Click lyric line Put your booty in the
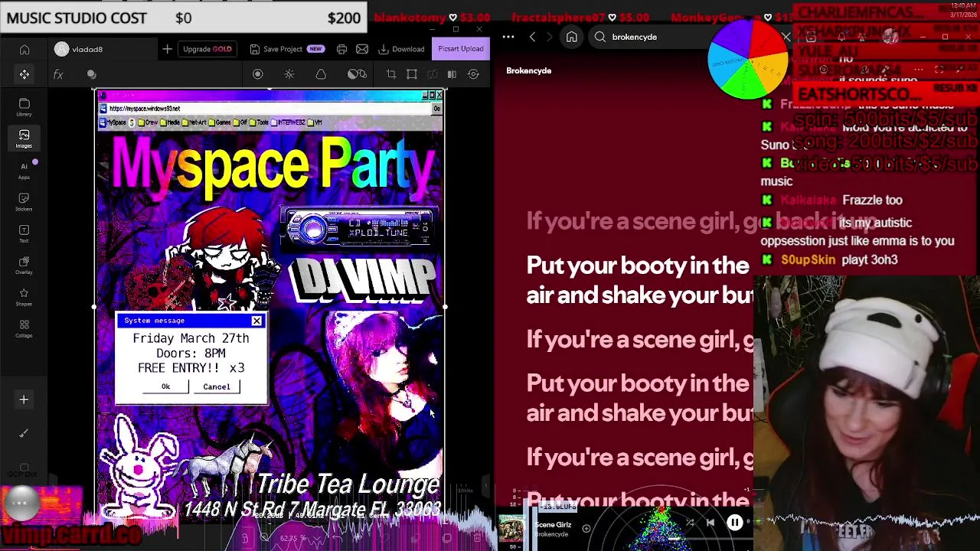The image size is (980, 551). coord(638,265)
